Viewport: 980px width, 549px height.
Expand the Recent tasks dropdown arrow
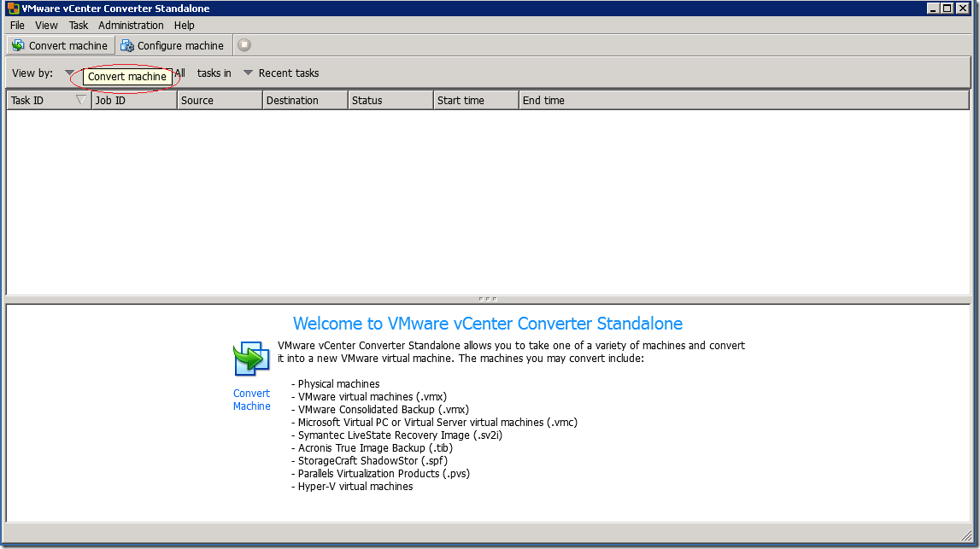pyautogui.click(x=248, y=73)
